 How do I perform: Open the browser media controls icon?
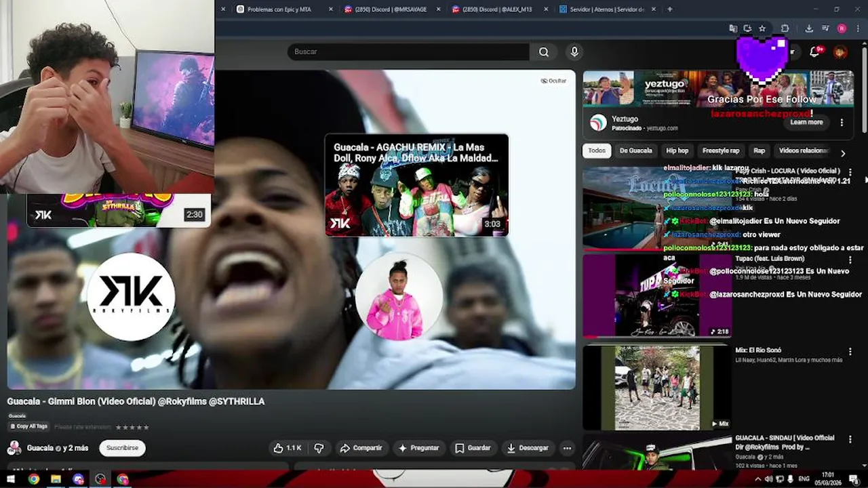point(825,28)
